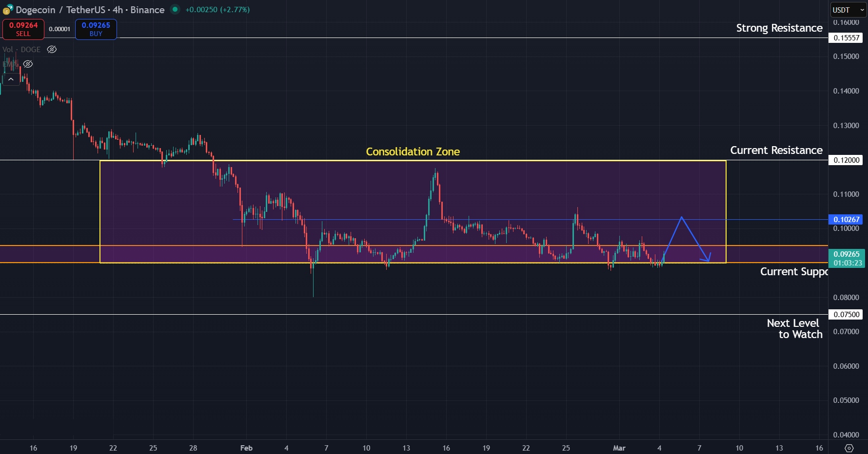Collapse the indicator legend with chevron

pos(11,79)
